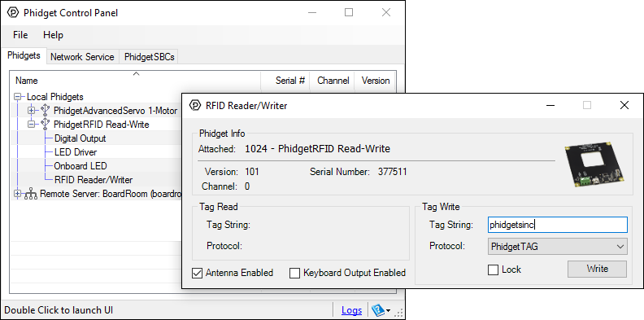Click the Tag String input containing phidgetsinc
Image resolution: width=644 pixels, height=320 pixels.
(x=557, y=225)
